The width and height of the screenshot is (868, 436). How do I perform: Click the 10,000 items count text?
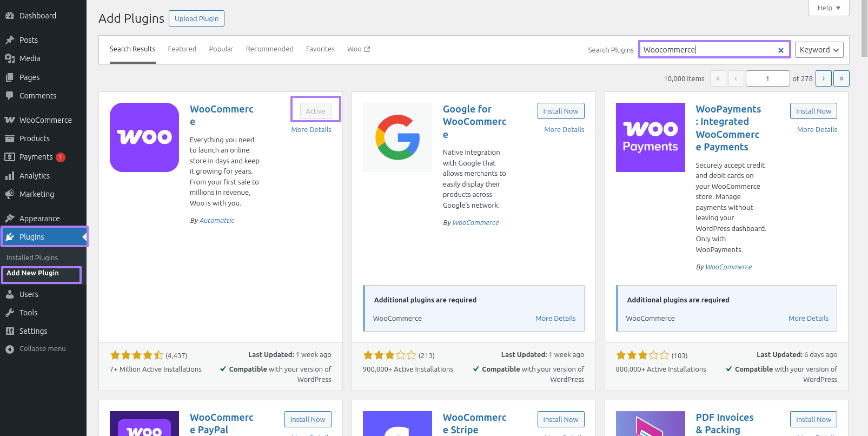coord(684,79)
